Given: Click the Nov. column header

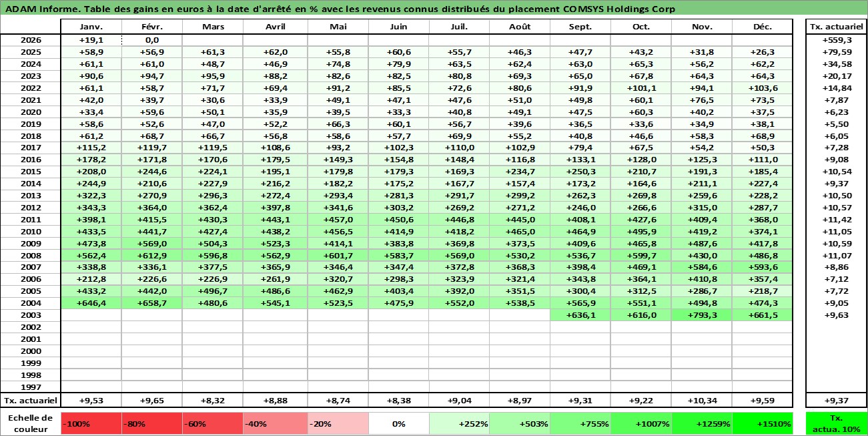Looking at the screenshot, I should [x=701, y=27].
